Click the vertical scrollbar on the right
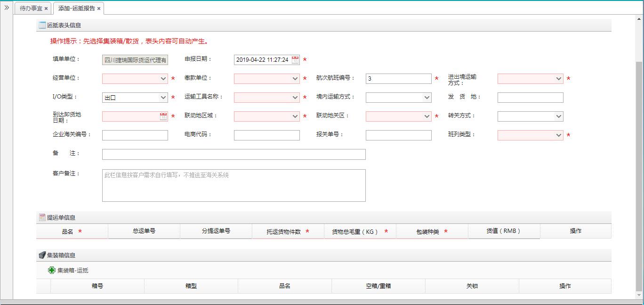 639,174
